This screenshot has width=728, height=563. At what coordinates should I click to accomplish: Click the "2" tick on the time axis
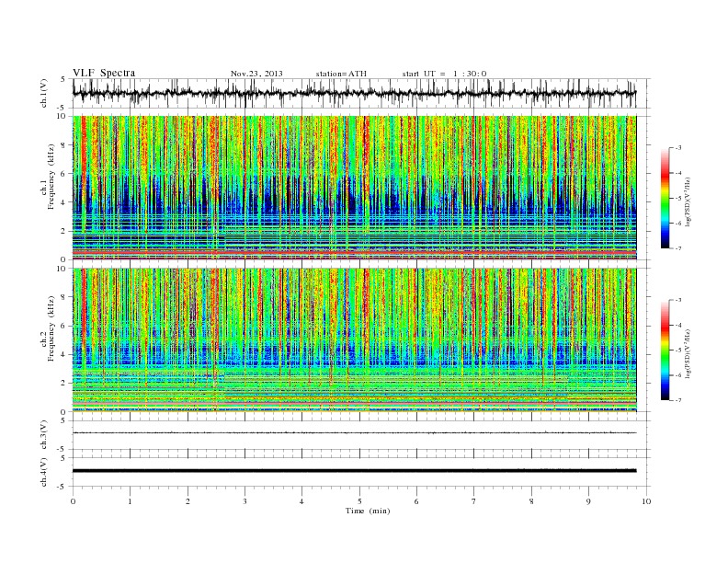[x=188, y=501]
